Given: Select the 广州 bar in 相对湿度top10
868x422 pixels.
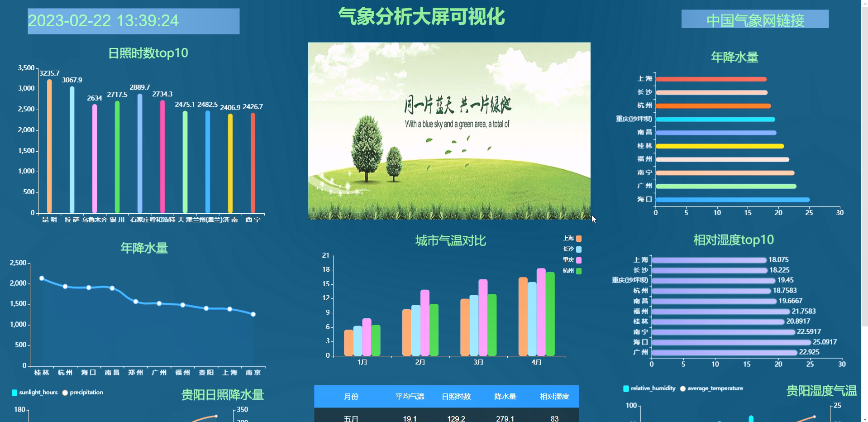Looking at the screenshot, I should (x=723, y=352).
